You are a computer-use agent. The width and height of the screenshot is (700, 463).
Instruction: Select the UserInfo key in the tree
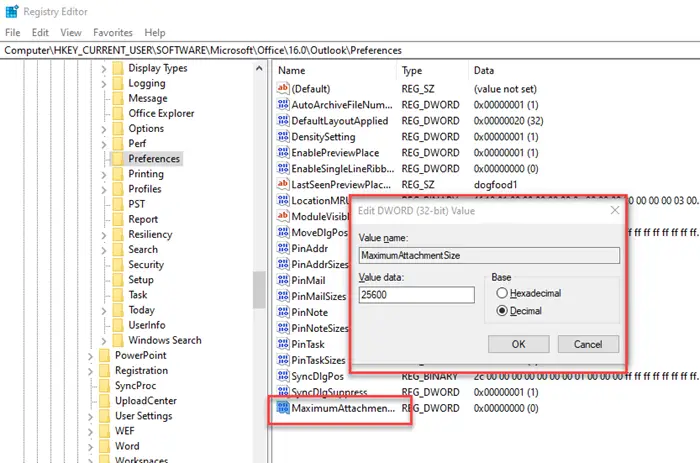[x=147, y=325]
